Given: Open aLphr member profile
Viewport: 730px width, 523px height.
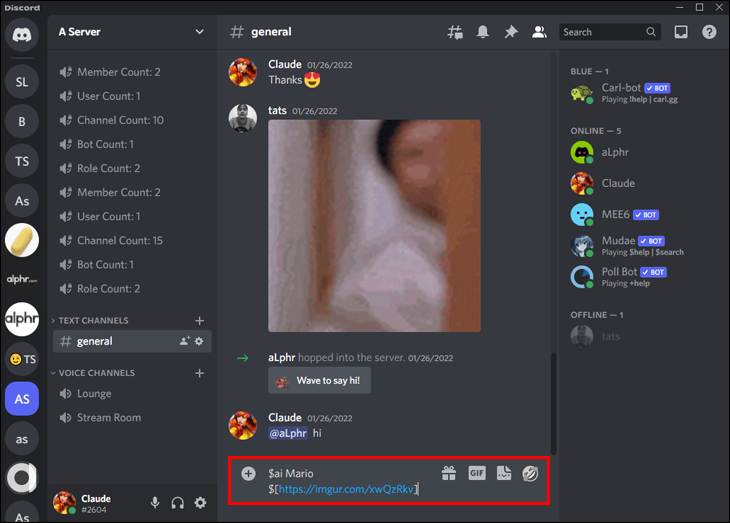Looking at the screenshot, I should tap(642, 152).
